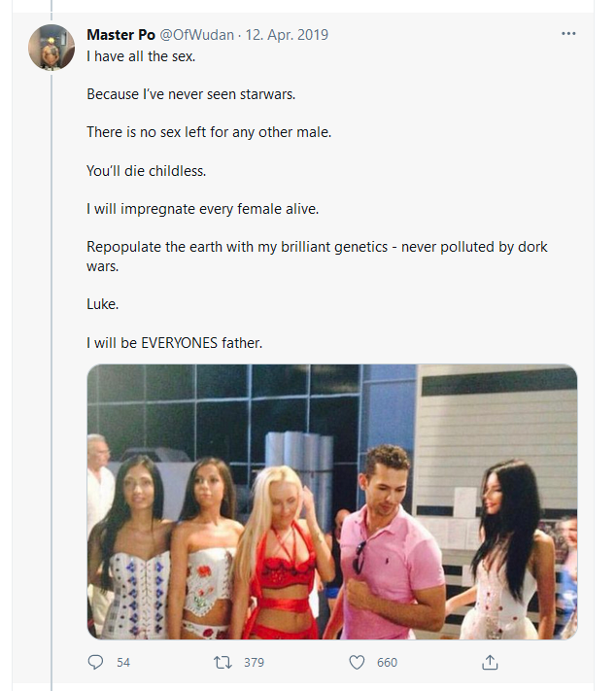Open the attached photo in the tweet
Image resolution: width=616 pixels, height=691 pixels.
331,501
